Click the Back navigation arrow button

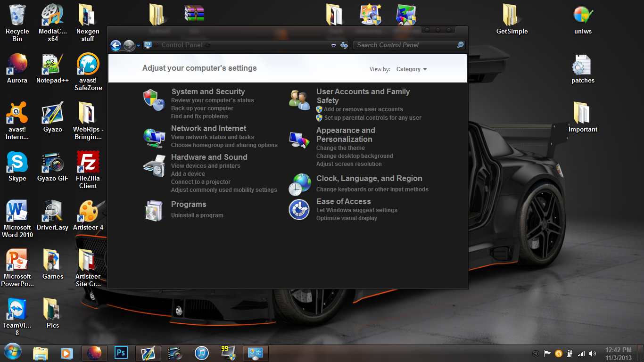click(x=116, y=45)
